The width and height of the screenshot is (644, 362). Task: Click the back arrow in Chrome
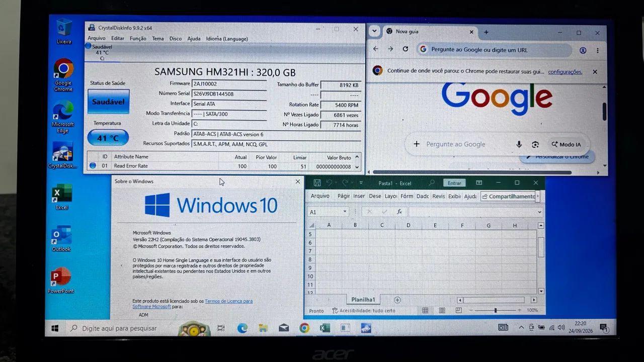point(375,49)
